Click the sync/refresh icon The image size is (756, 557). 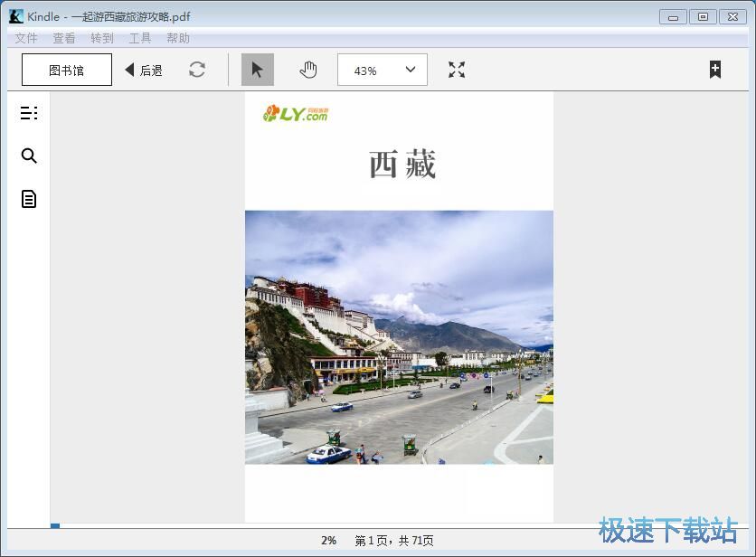(197, 69)
